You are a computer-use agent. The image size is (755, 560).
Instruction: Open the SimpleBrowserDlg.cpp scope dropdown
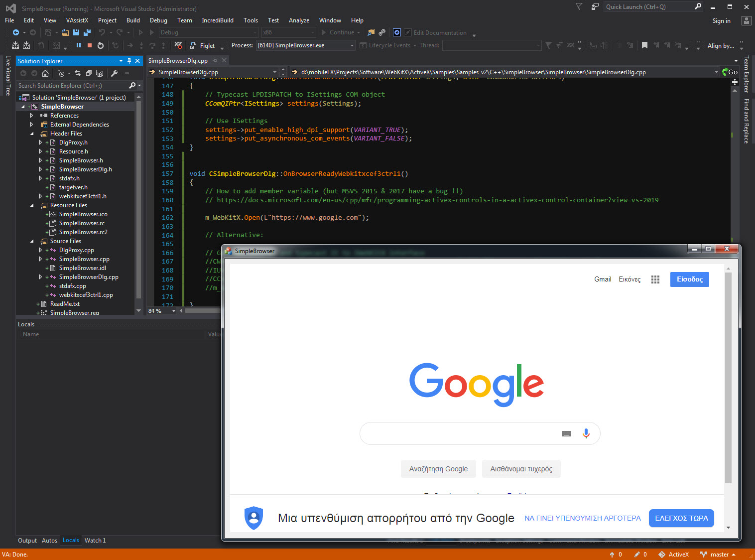click(274, 72)
